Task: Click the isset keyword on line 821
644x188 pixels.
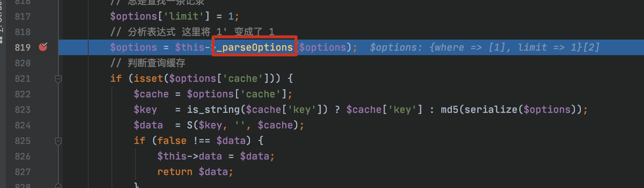Action: tap(148, 78)
